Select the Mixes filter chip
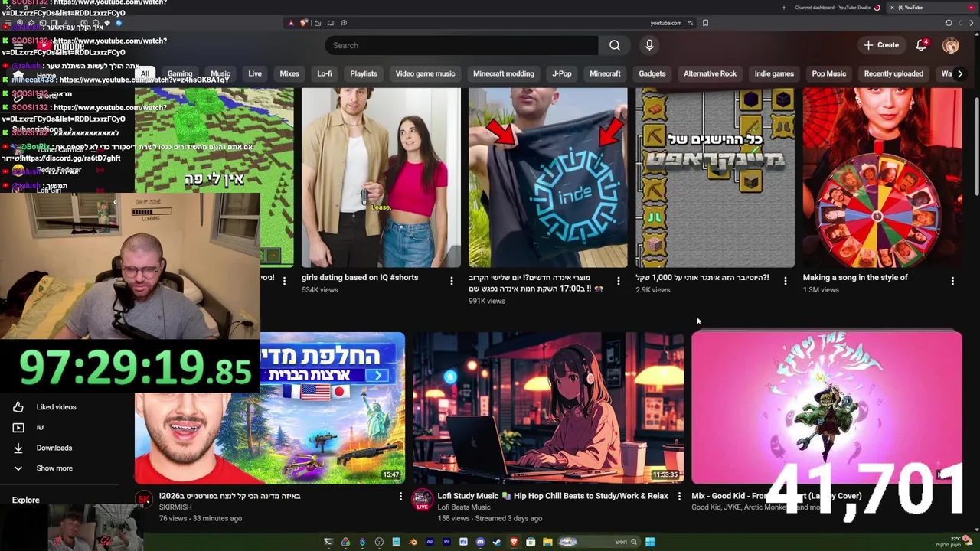 click(x=289, y=73)
